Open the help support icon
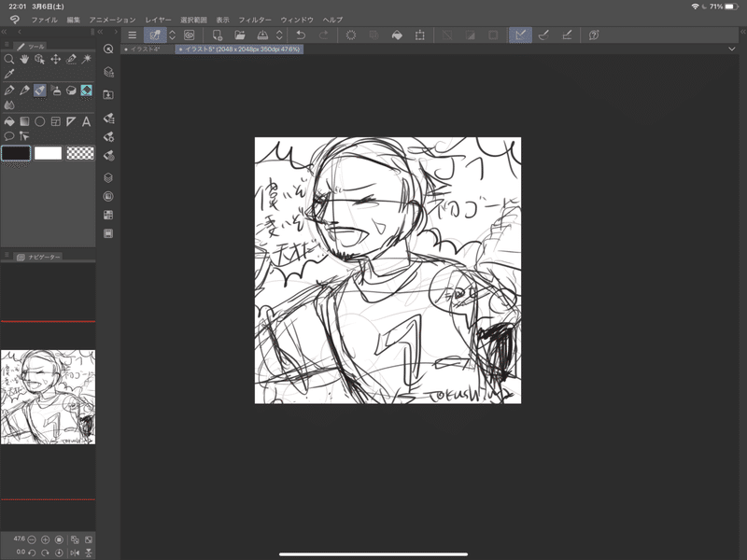This screenshot has width=747, height=560. point(594,35)
